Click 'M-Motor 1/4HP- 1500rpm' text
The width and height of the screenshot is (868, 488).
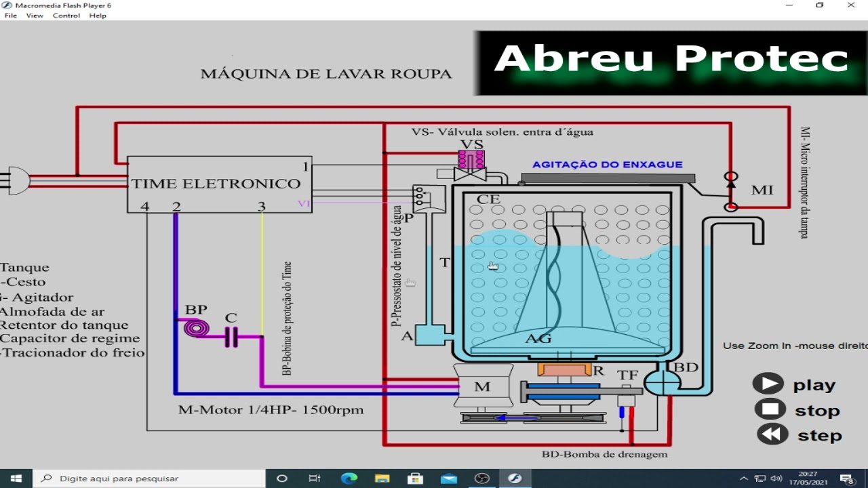271,410
